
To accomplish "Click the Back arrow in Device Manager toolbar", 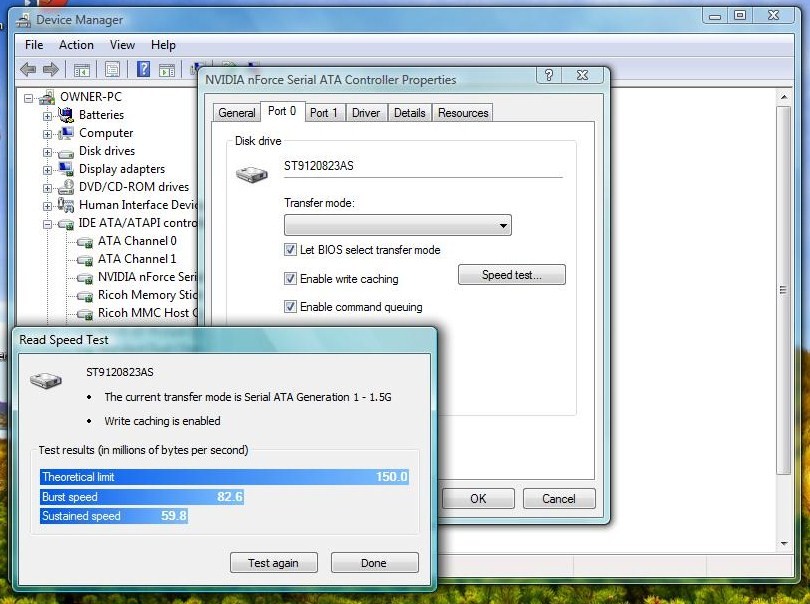I will pos(28,69).
